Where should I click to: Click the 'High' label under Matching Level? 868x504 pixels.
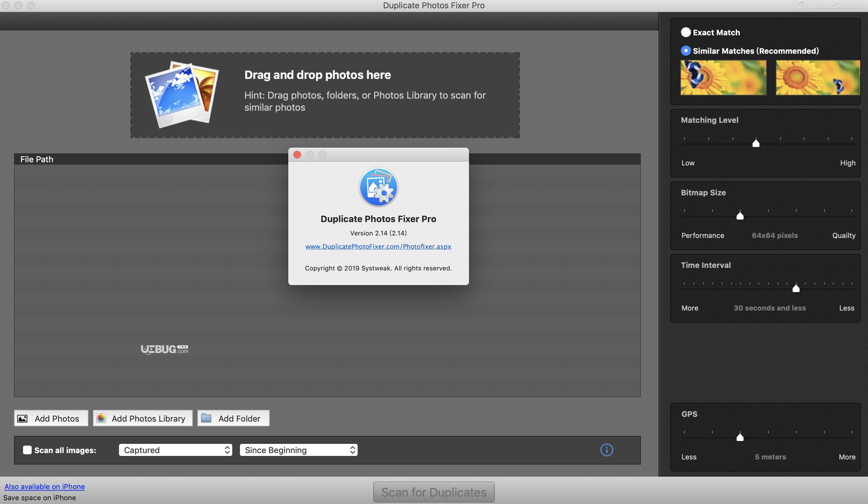[x=847, y=163]
